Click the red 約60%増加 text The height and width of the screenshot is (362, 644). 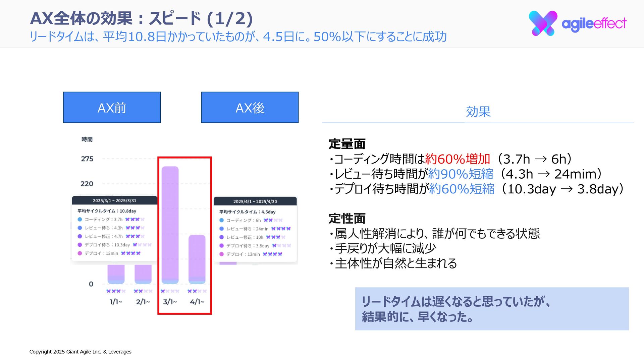458,159
